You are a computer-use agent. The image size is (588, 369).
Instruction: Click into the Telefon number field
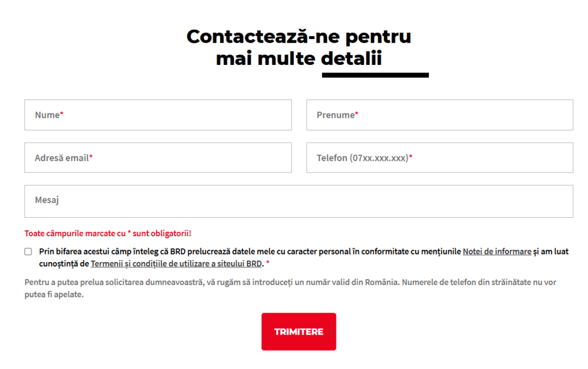pos(439,157)
